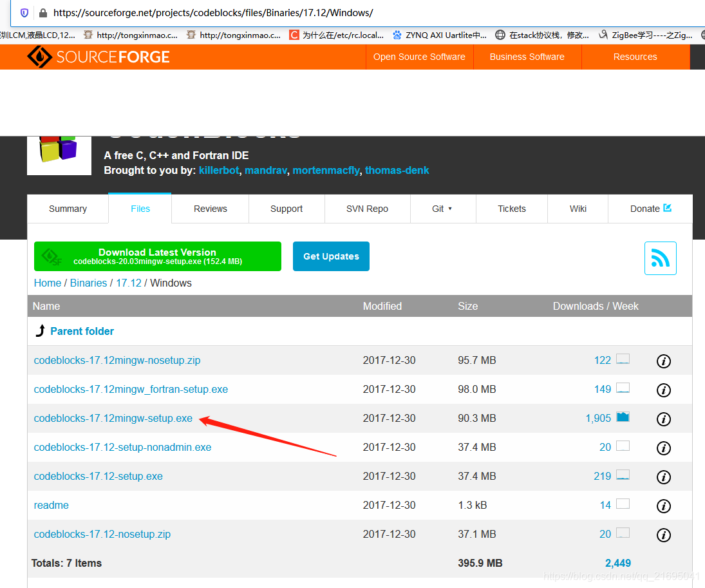Image resolution: width=705 pixels, height=588 pixels.
Task: Download codeblocks-17.12-nosetup.zip
Action: (x=102, y=534)
